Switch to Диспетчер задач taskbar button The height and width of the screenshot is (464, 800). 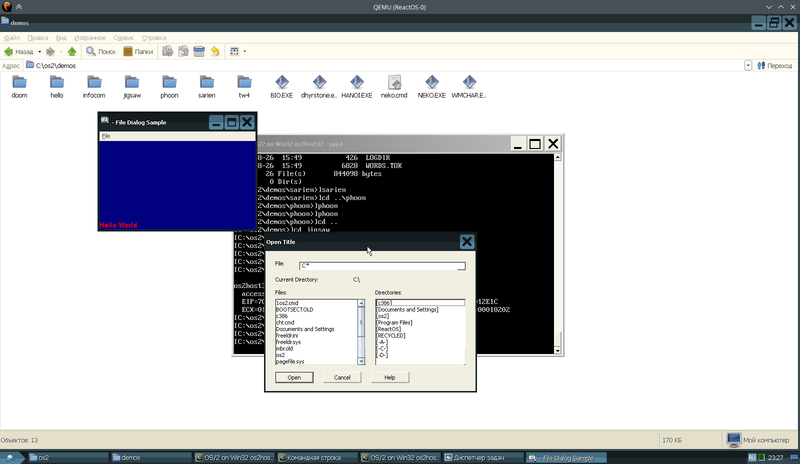click(x=483, y=457)
